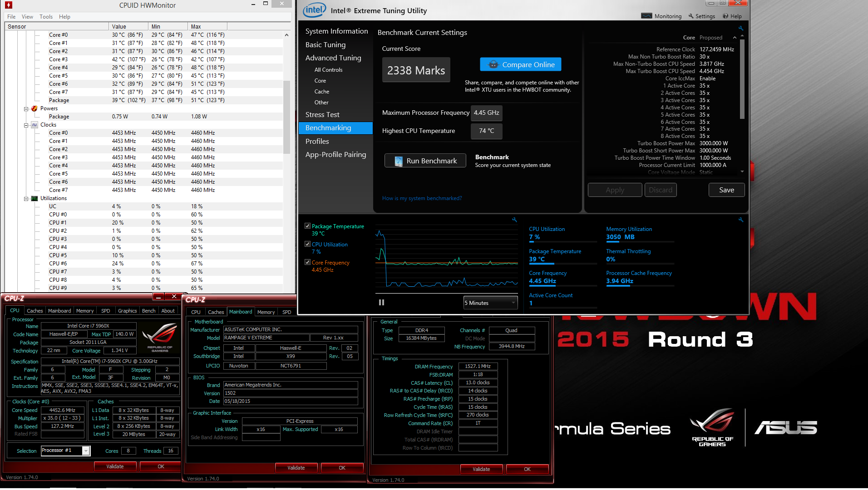Click the 2338 Marks score box

tap(416, 70)
